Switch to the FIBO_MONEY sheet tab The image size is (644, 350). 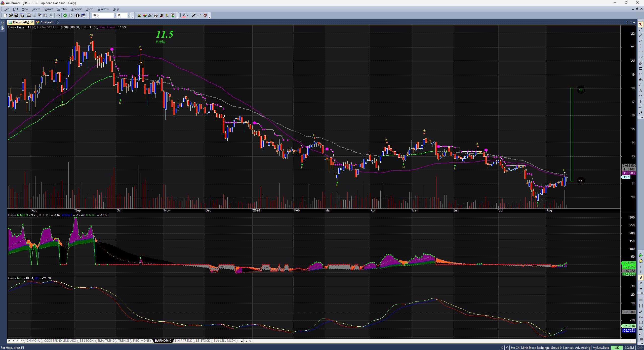142,341
